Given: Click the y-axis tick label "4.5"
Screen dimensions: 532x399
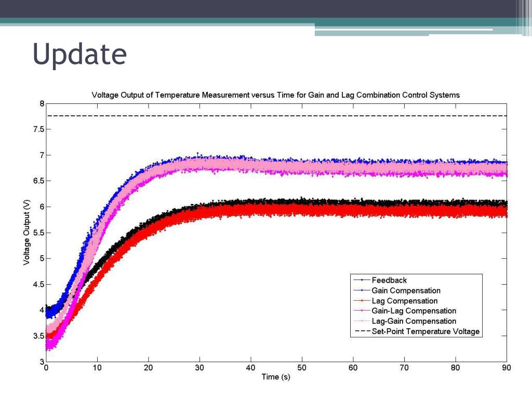Looking at the screenshot, I should (x=38, y=284).
